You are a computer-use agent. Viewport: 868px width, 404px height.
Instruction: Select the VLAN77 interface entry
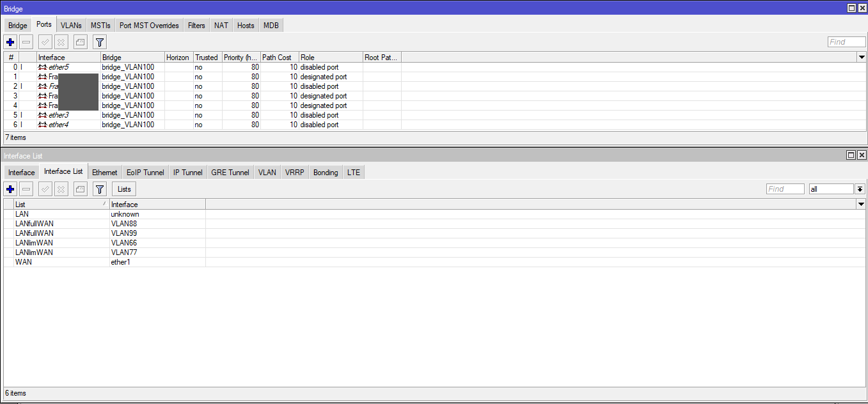click(x=434, y=252)
